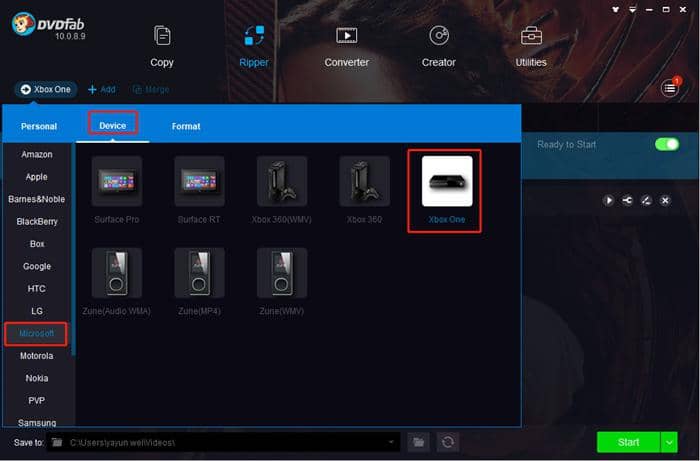The height and width of the screenshot is (461, 700).
Task: Open the Utilities toolbox
Action: pos(531,46)
